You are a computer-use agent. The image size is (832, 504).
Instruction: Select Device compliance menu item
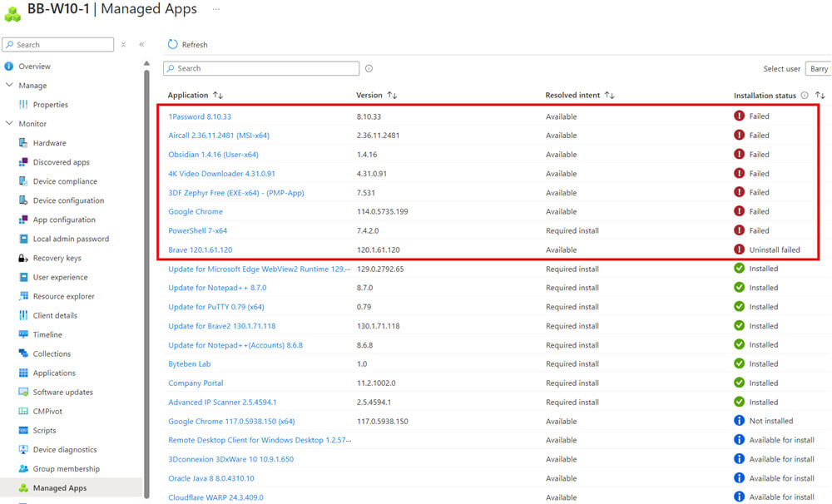click(x=65, y=181)
